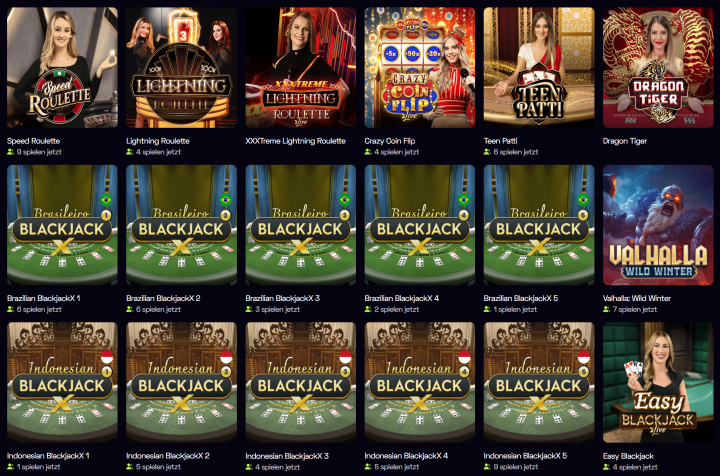Click the players icon under Indonesian BlackjackX 5
The width and height of the screenshot is (720, 476).
tap(487, 467)
